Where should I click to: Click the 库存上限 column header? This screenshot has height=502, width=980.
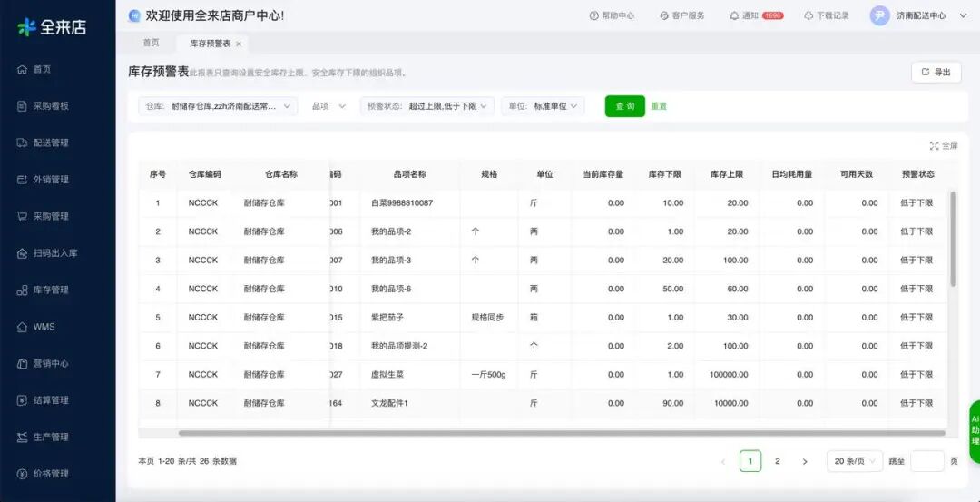[x=726, y=174]
